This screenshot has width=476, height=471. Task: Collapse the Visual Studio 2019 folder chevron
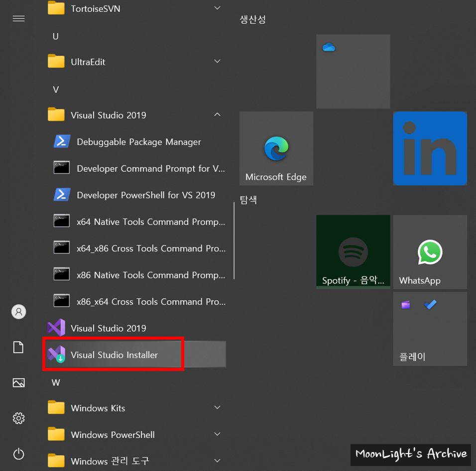tap(217, 115)
